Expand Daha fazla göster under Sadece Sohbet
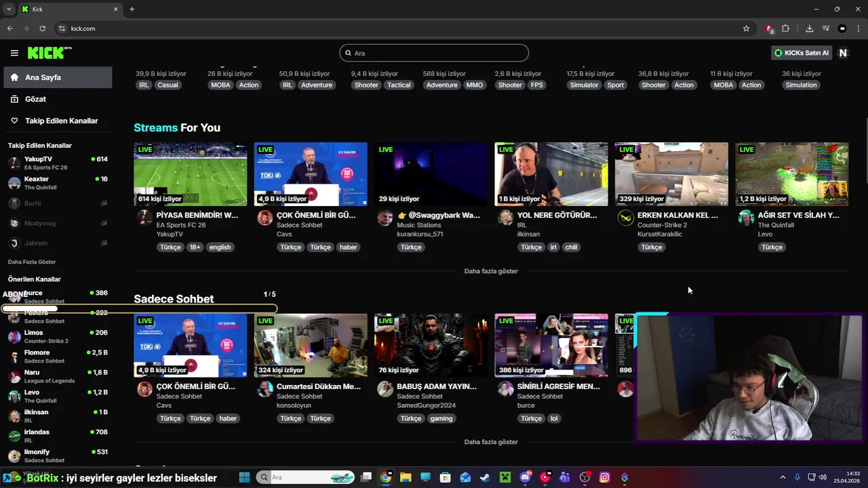The height and width of the screenshot is (488, 868). point(491,442)
